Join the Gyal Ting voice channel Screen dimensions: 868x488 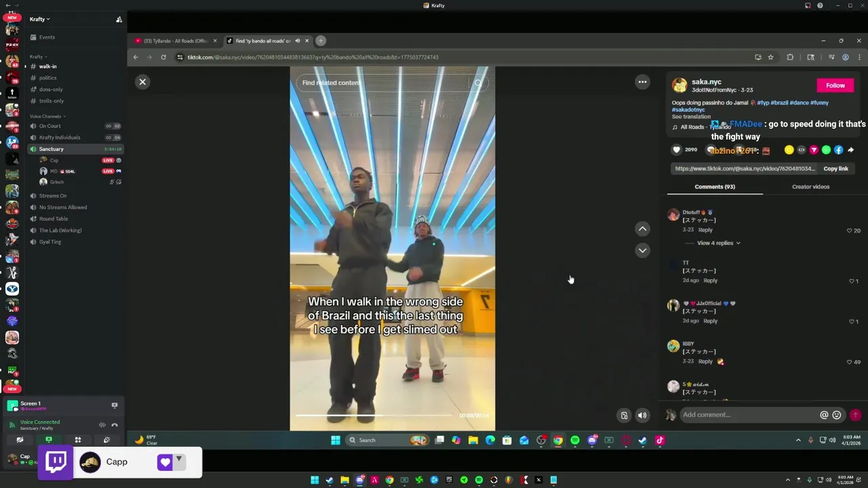pos(75,242)
